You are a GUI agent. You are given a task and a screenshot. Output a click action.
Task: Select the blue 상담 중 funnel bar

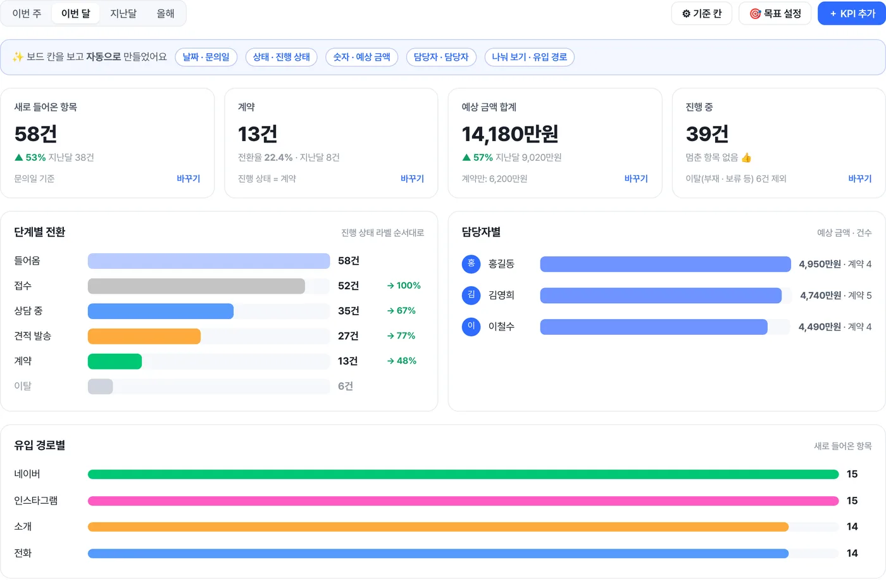coord(161,311)
